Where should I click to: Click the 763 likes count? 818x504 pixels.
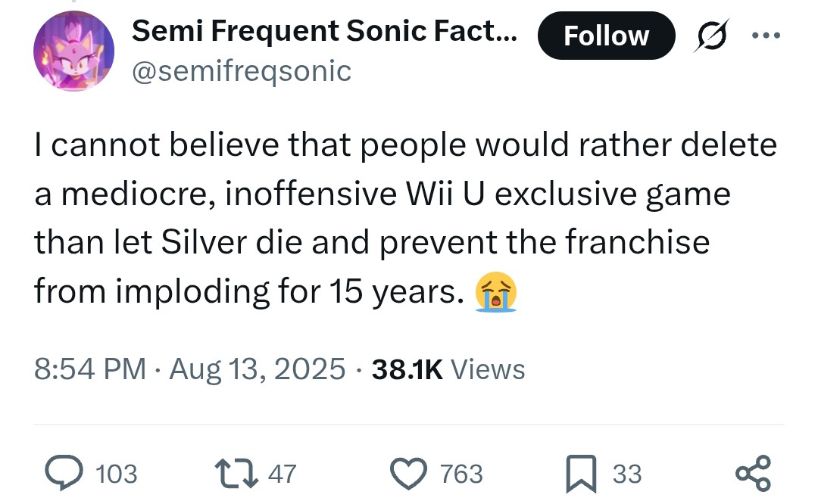click(x=461, y=474)
